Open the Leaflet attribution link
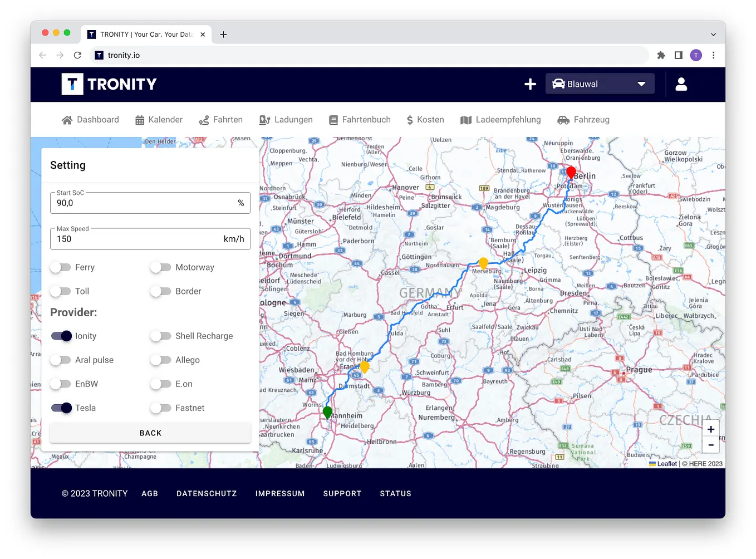Image resolution: width=756 pixels, height=559 pixels. (x=663, y=464)
